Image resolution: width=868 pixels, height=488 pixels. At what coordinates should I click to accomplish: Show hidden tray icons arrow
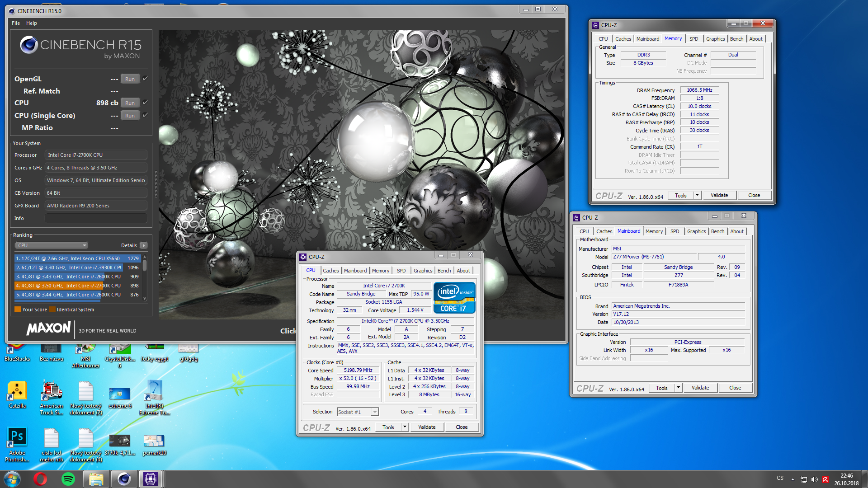[x=793, y=479]
